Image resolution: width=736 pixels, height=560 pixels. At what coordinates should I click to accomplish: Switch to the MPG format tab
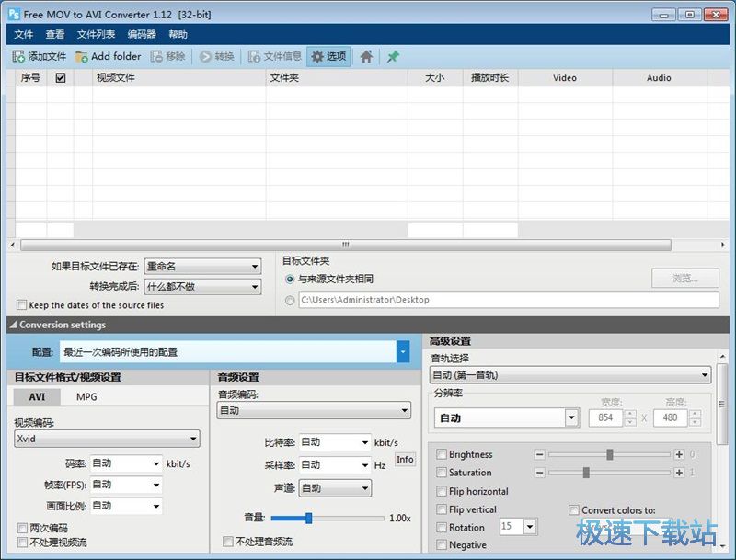point(86,397)
